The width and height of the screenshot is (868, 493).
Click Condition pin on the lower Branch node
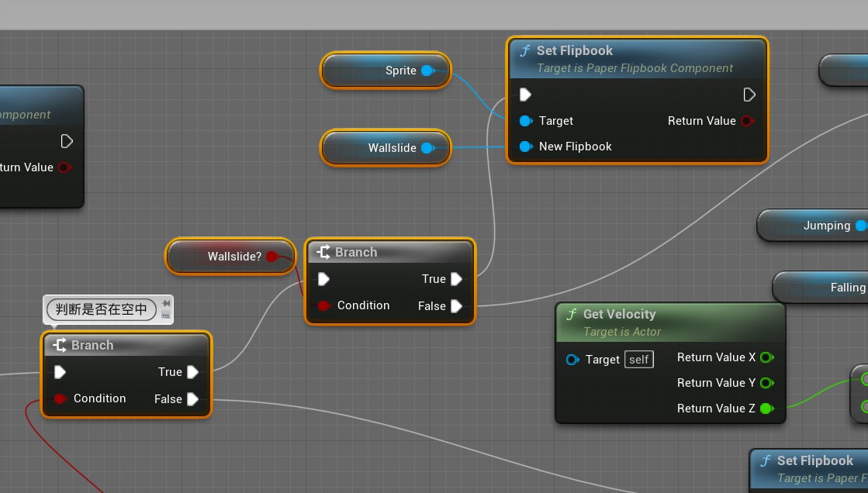coord(60,398)
